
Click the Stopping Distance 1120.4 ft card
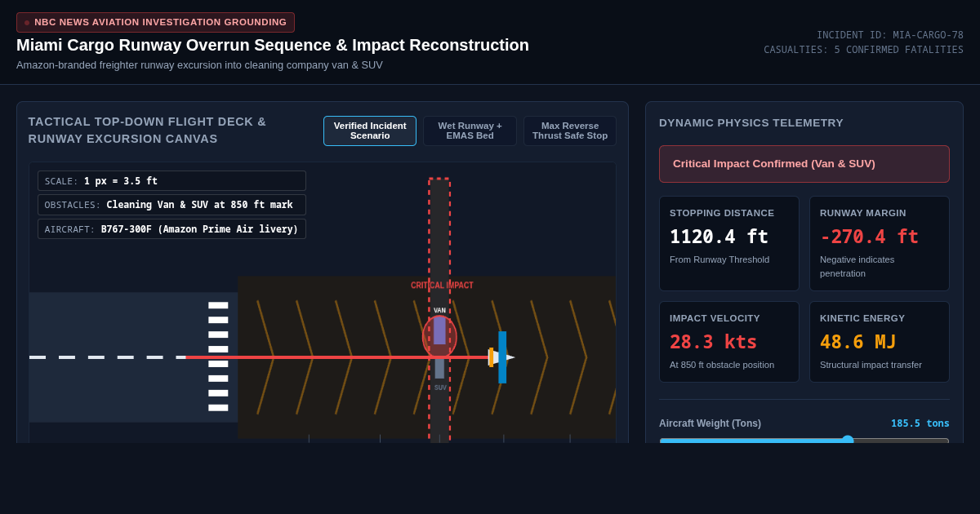(729, 243)
